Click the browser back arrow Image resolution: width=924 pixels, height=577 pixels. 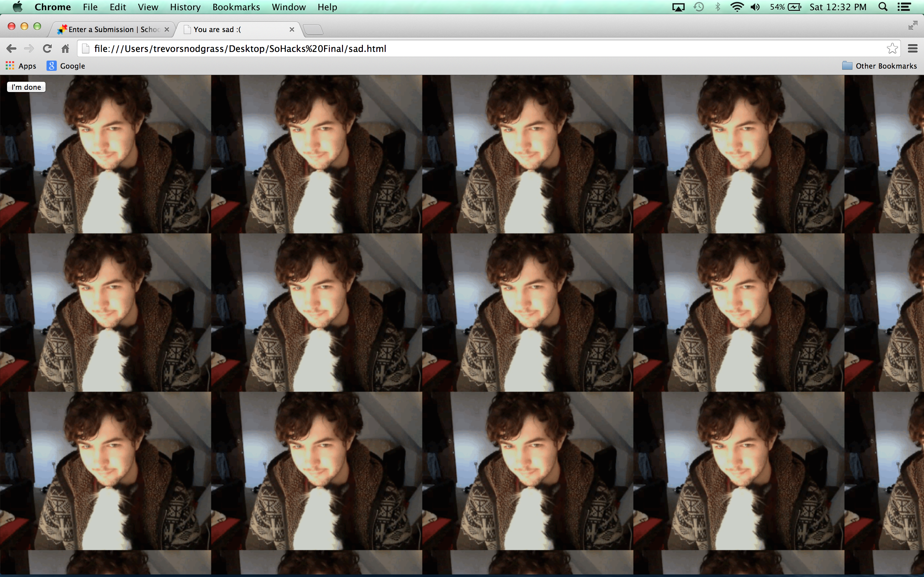[12, 48]
